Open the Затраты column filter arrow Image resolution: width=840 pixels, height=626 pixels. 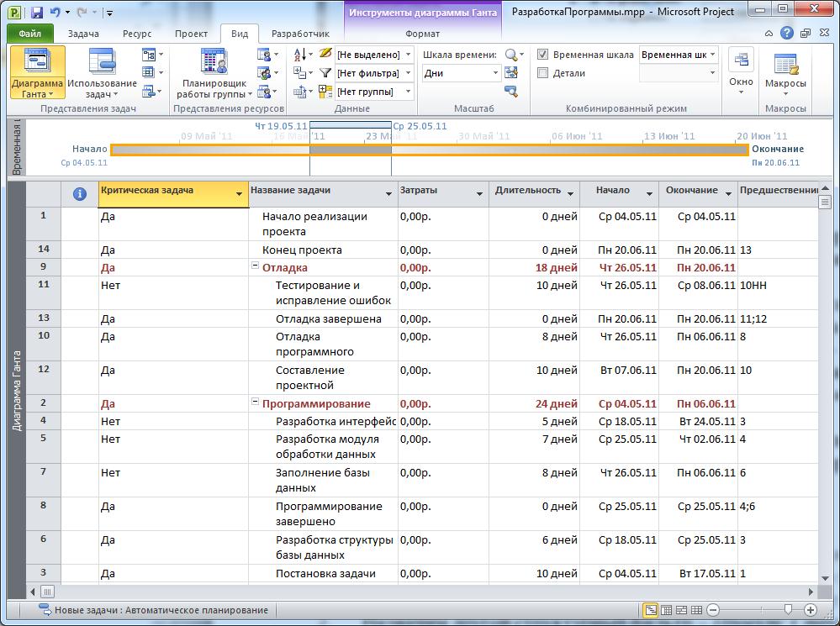[x=479, y=194]
